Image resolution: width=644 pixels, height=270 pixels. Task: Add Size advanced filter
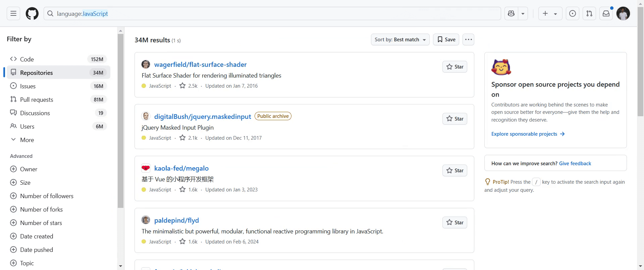[58, 182]
